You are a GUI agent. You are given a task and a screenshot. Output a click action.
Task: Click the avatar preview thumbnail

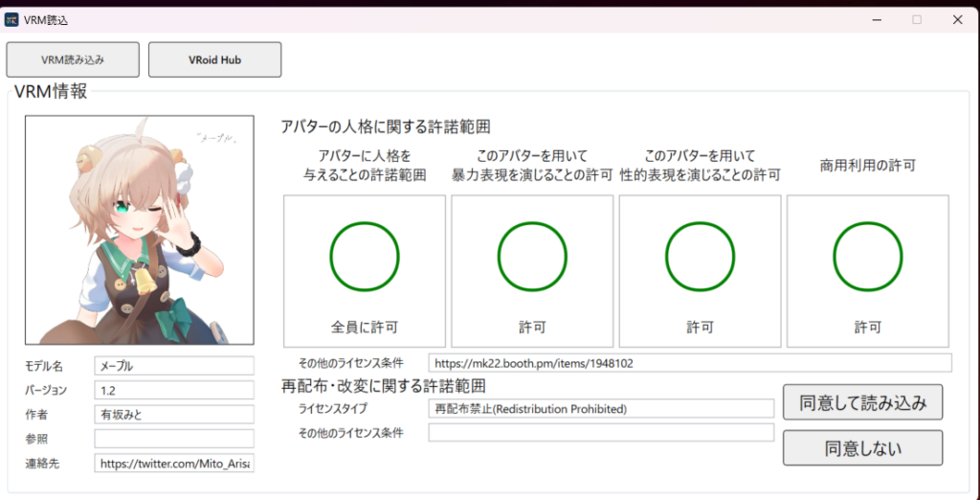(140, 230)
